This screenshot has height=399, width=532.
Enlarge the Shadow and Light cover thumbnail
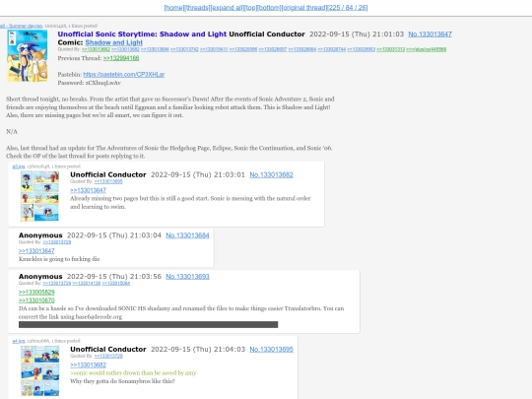coord(28,56)
